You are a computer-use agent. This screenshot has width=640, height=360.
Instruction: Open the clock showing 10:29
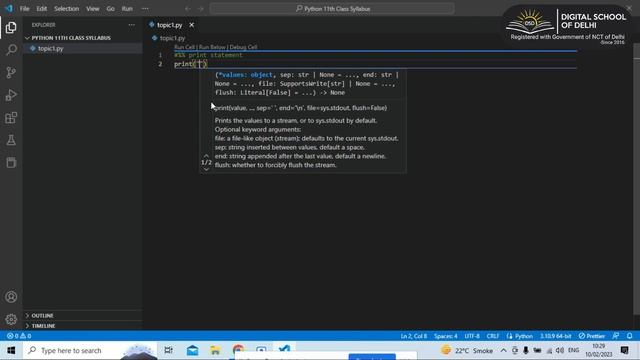(x=598, y=350)
